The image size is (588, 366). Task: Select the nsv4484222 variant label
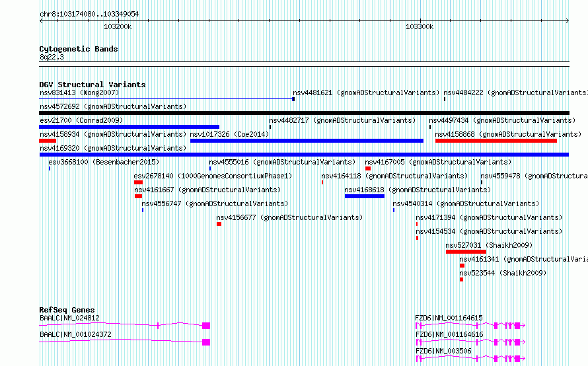(x=515, y=93)
